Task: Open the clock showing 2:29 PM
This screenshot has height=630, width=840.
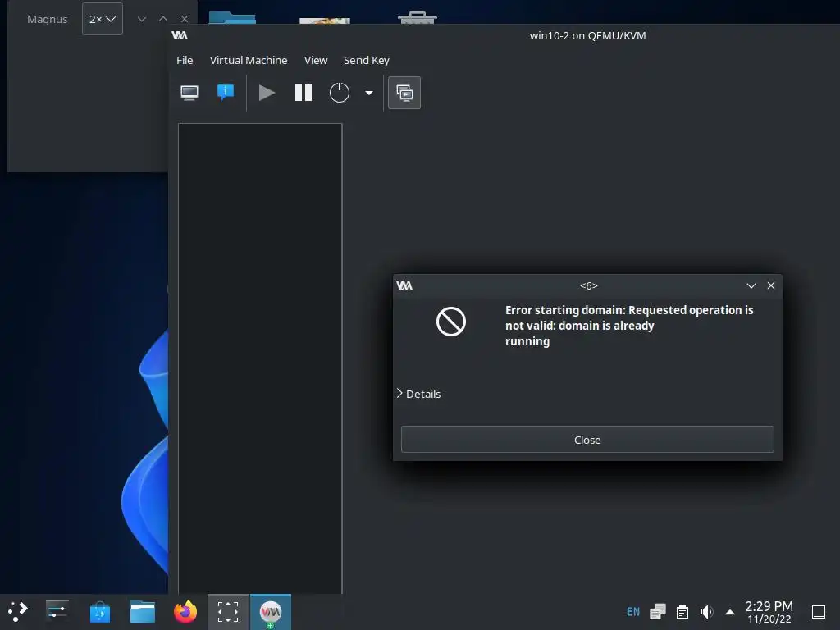Action: tap(769, 612)
